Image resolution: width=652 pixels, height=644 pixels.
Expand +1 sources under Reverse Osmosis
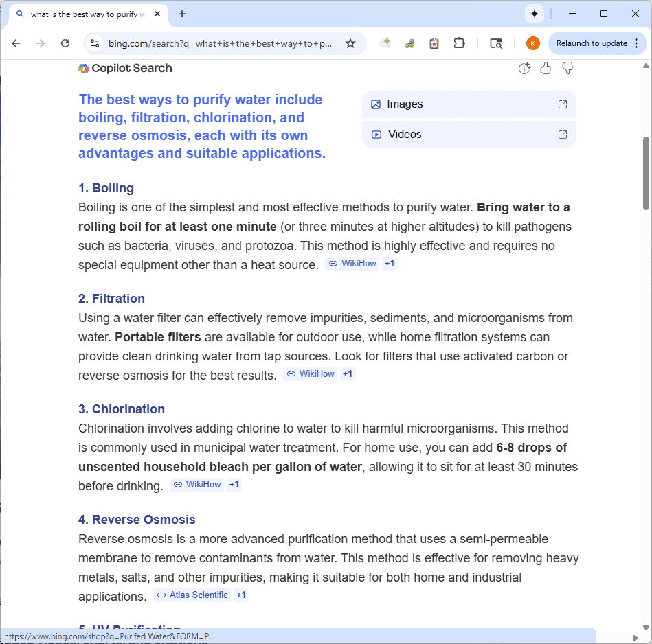pos(241,595)
